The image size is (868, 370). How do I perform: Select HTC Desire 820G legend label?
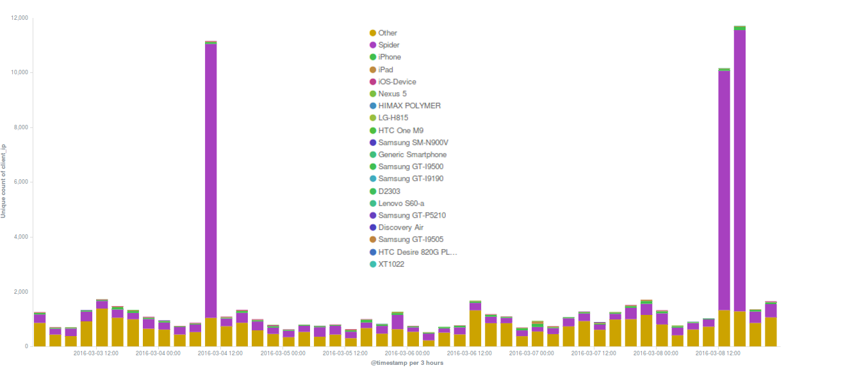[417, 252]
